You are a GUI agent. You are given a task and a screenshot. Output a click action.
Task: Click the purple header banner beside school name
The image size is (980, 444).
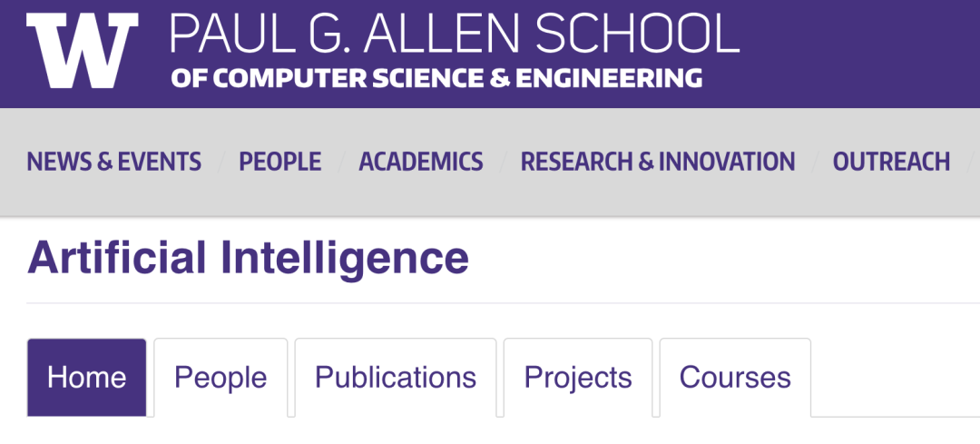pos(859,54)
